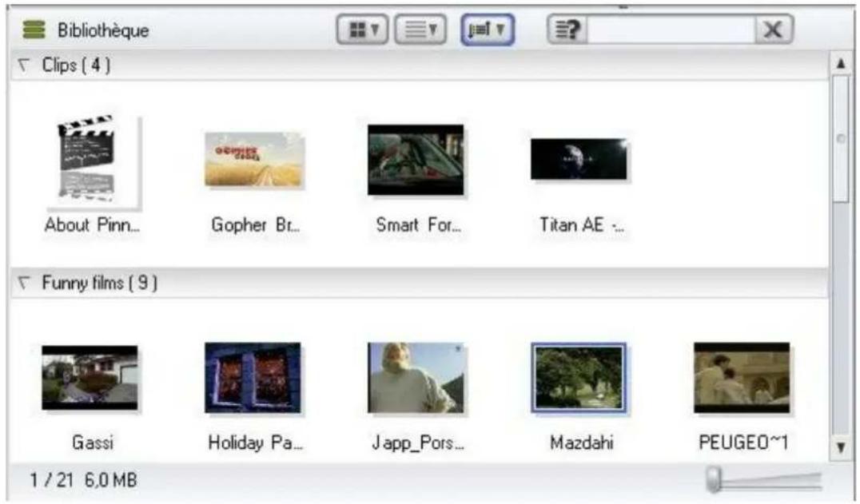Click the 'About Pinn...' caption text
The width and height of the screenshot is (860, 504).
click(x=92, y=224)
